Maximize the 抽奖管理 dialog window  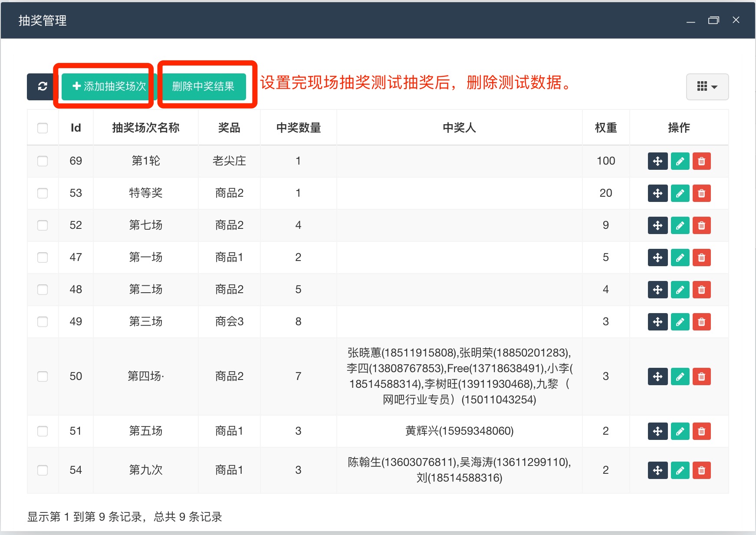click(x=713, y=20)
